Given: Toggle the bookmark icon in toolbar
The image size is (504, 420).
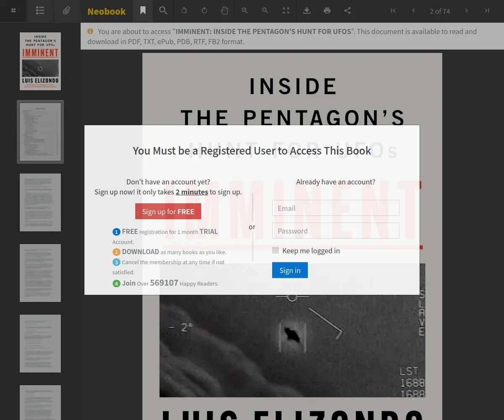Looking at the screenshot, I should (143, 11).
